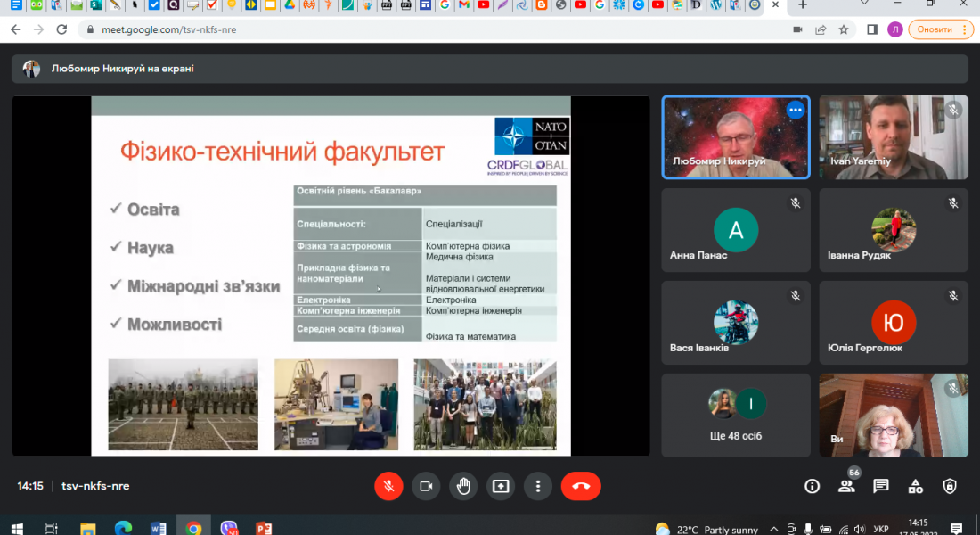Open the chat panel
The height and width of the screenshot is (535, 980).
(881, 486)
